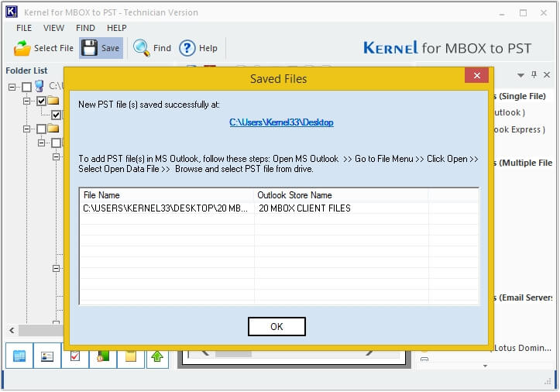This screenshot has height=392, width=560.
Task: Select the 'ook Express )' option in right pane
Action: pyautogui.click(x=519, y=129)
